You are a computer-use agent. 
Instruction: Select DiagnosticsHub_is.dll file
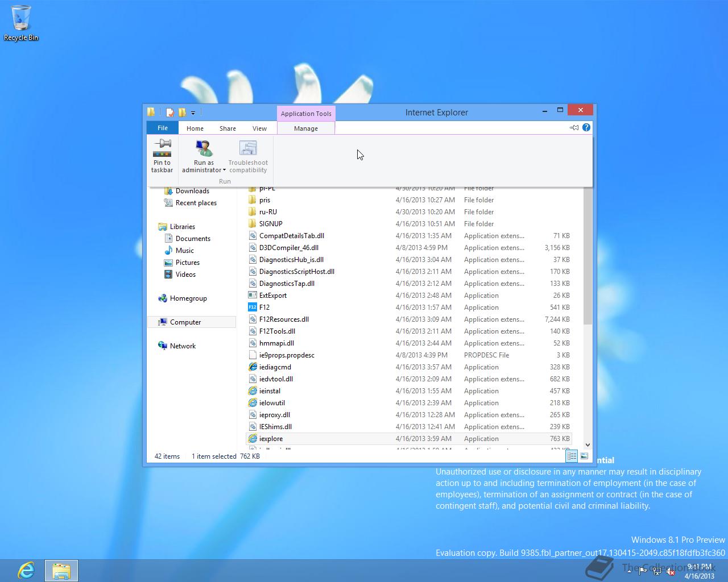[x=408, y=260]
